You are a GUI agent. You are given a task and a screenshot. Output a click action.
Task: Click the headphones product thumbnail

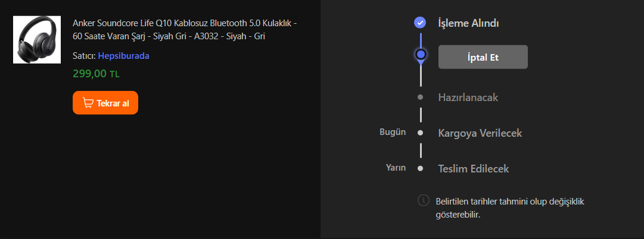[37, 40]
